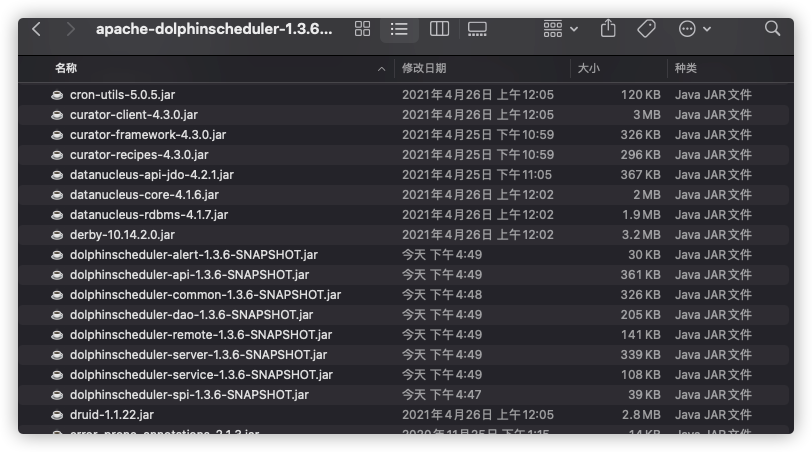Screen dimensions: 812x452
Task: Click jar icon beside dolphinscheduler-server jar
Action: point(57,355)
